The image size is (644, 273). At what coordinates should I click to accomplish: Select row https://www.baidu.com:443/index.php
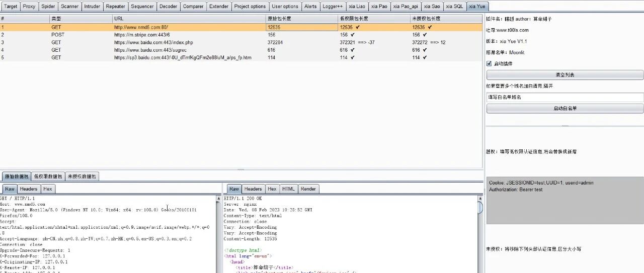click(x=241, y=42)
